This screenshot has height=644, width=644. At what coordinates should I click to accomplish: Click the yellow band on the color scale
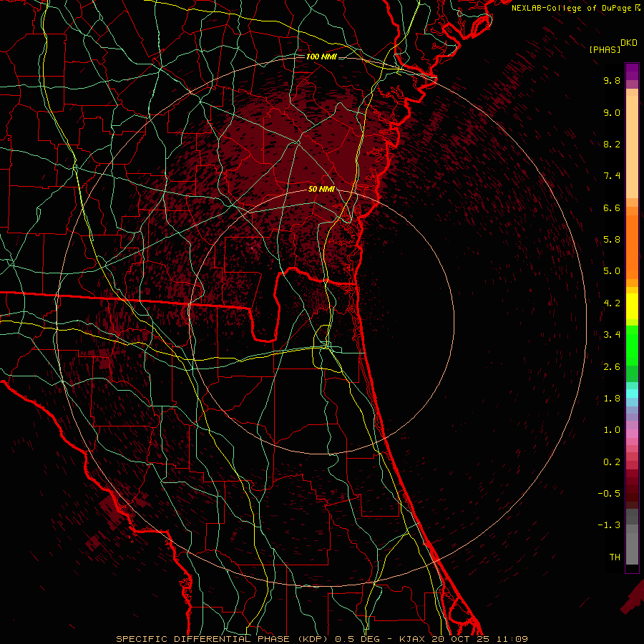pos(632,306)
